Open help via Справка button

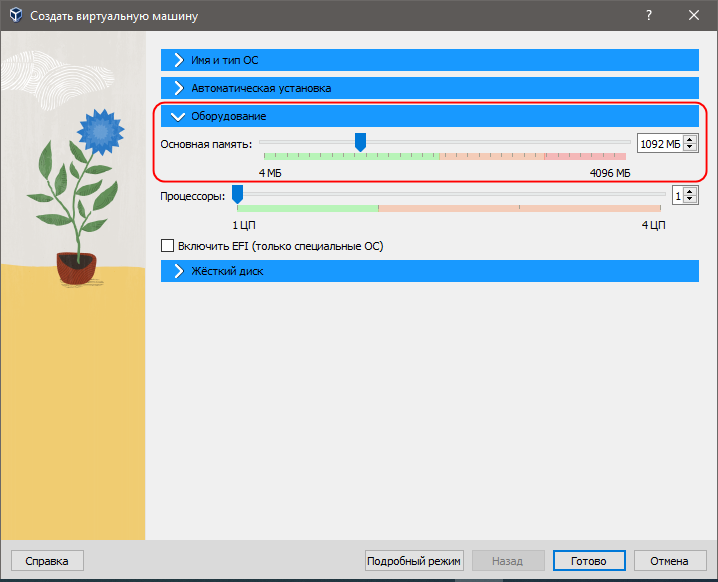pyautogui.click(x=47, y=561)
